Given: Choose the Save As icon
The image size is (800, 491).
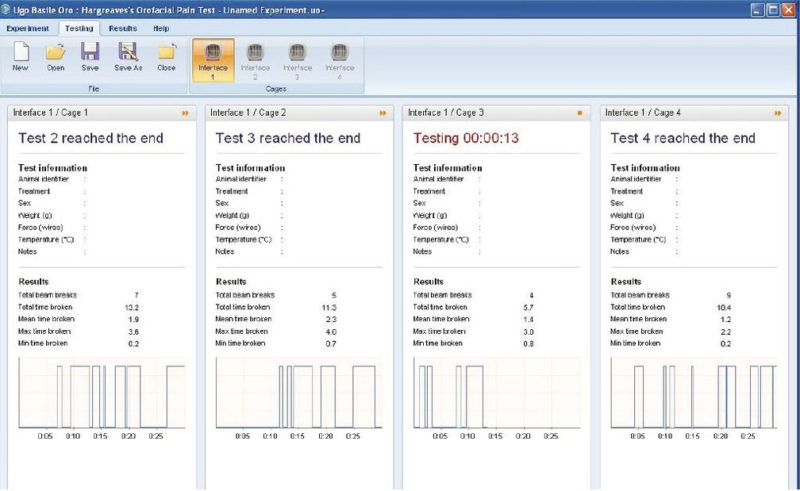Looking at the screenshot, I should pyautogui.click(x=128, y=57).
